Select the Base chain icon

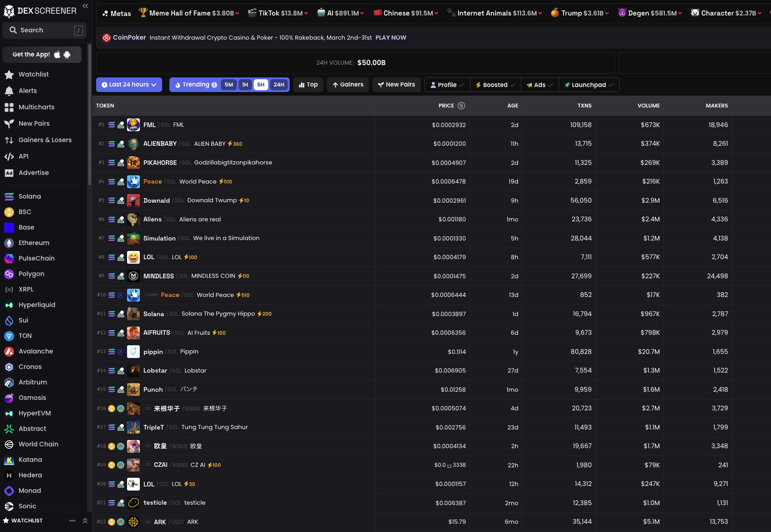(9, 227)
